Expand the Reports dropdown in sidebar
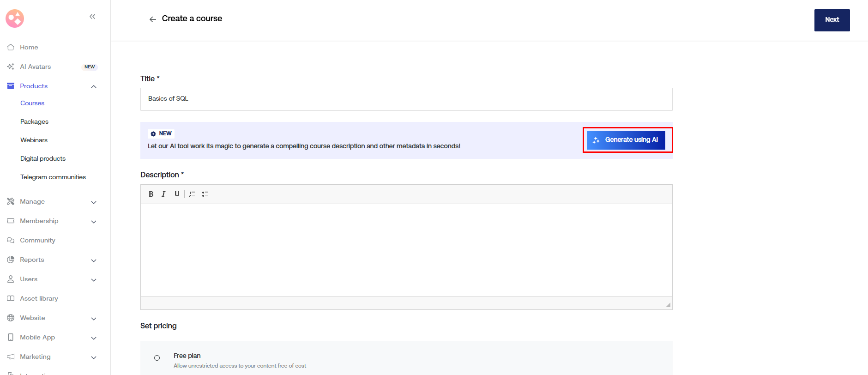The height and width of the screenshot is (375, 868). click(x=94, y=260)
